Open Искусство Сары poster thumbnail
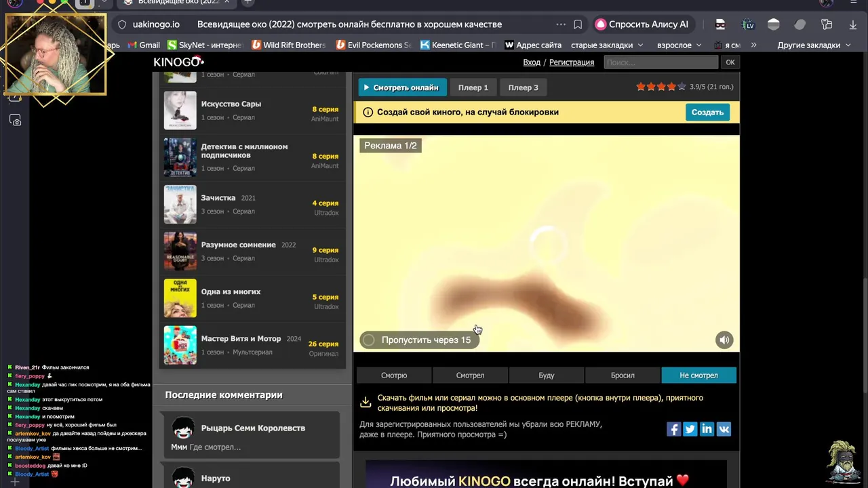The image size is (868, 488). pyautogui.click(x=180, y=110)
